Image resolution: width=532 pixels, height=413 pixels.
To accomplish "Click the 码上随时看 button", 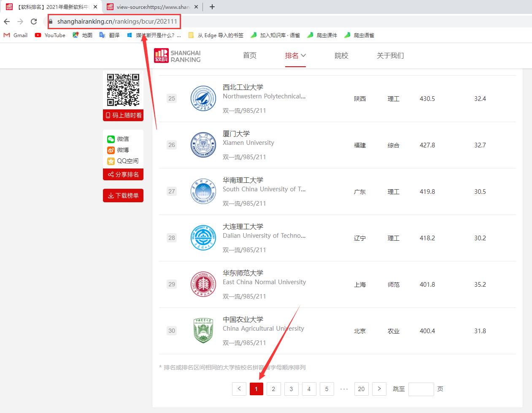I will 123,115.
